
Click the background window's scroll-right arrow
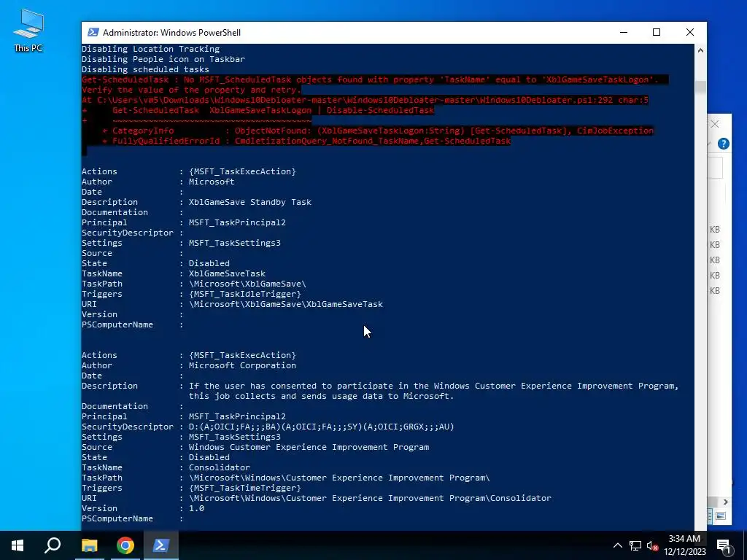(725, 502)
